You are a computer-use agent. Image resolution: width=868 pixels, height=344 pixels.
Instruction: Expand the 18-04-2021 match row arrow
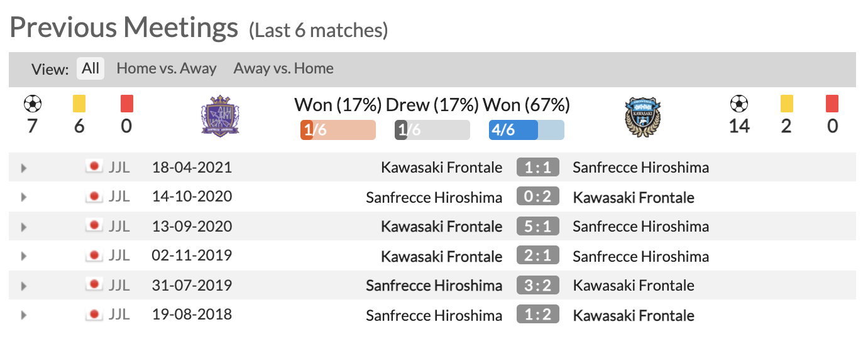click(24, 168)
